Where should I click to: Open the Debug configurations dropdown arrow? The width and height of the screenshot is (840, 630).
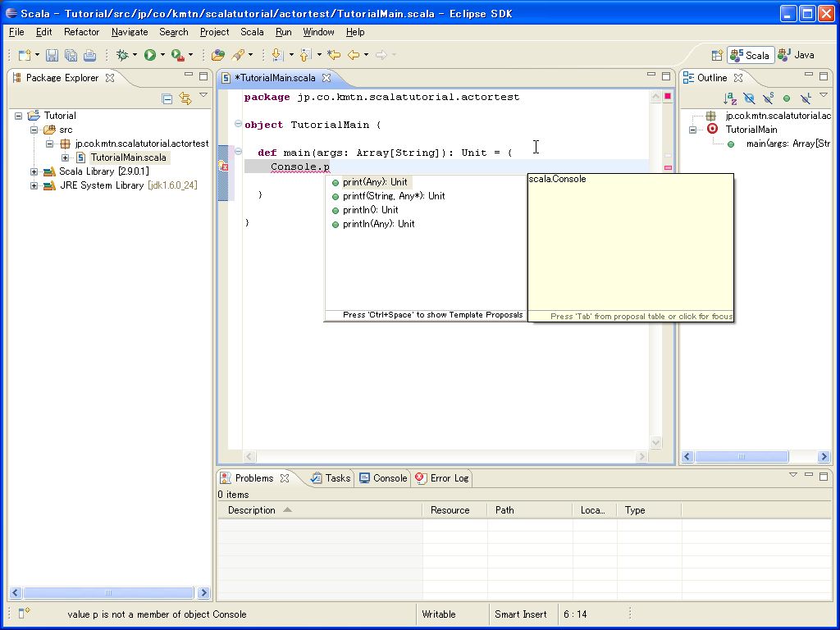(x=135, y=55)
